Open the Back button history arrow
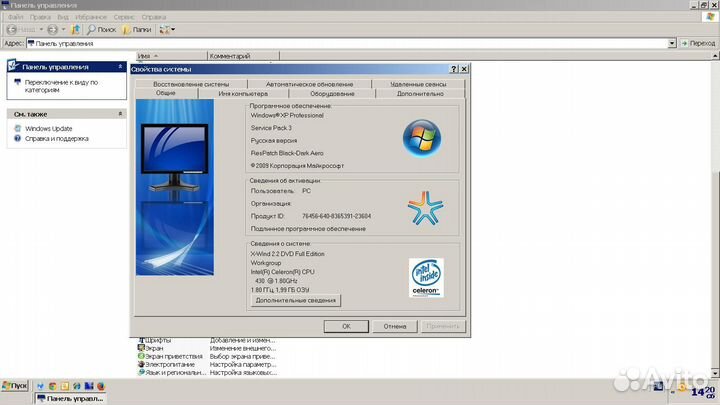720x405 pixels. pyautogui.click(x=41, y=29)
